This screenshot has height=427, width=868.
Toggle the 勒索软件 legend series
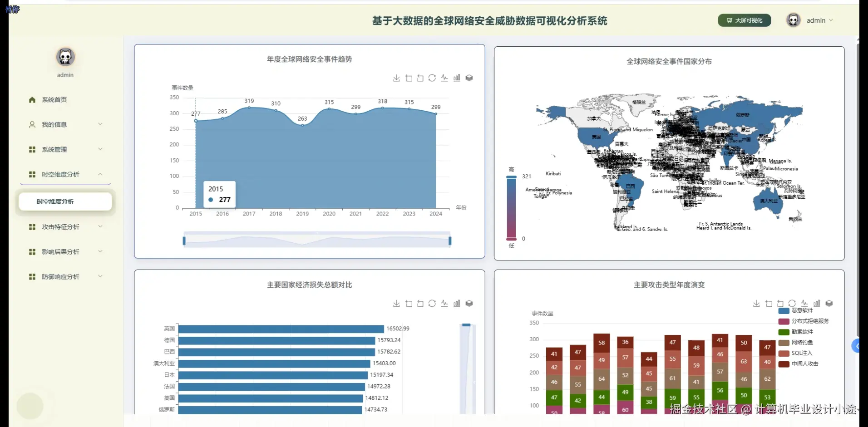point(796,332)
